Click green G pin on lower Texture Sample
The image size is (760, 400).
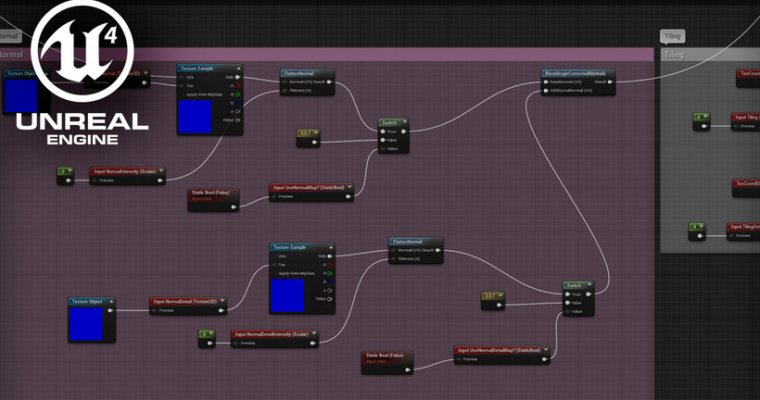coord(330,273)
